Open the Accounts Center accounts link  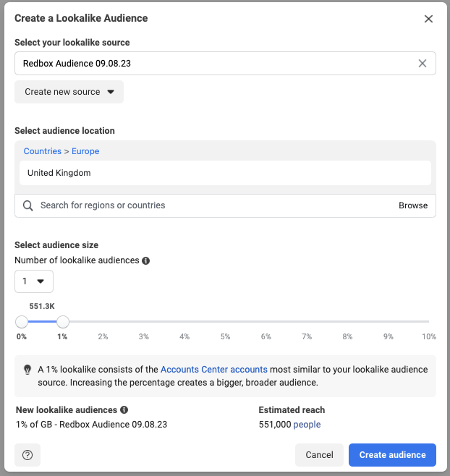pyautogui.click(x=214, y=370)
